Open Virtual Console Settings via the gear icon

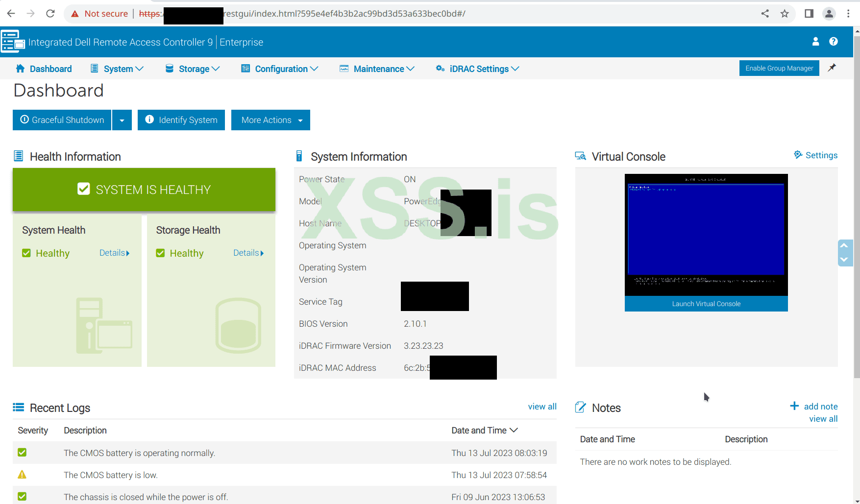pos(798,155)
